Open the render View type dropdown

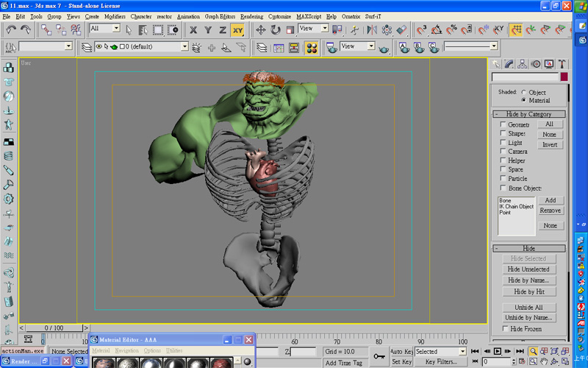[x=371, y=46]
